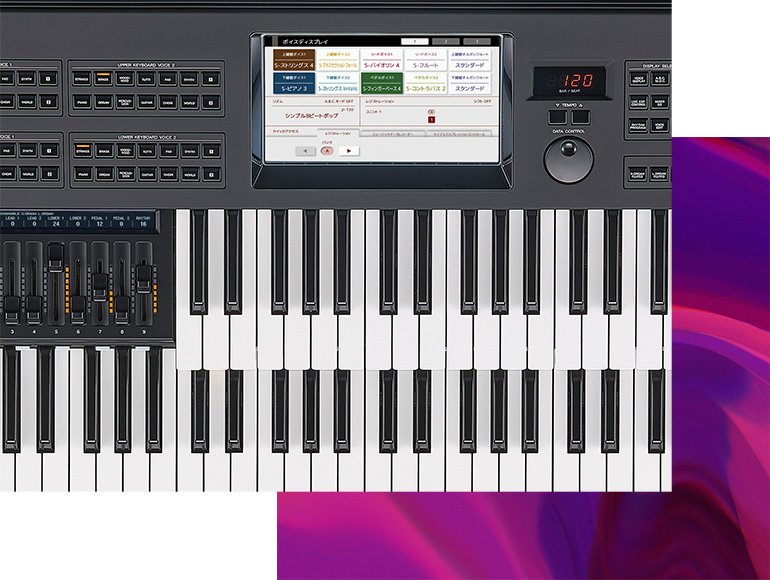Open the music data recorder tab

click(392, 134)
